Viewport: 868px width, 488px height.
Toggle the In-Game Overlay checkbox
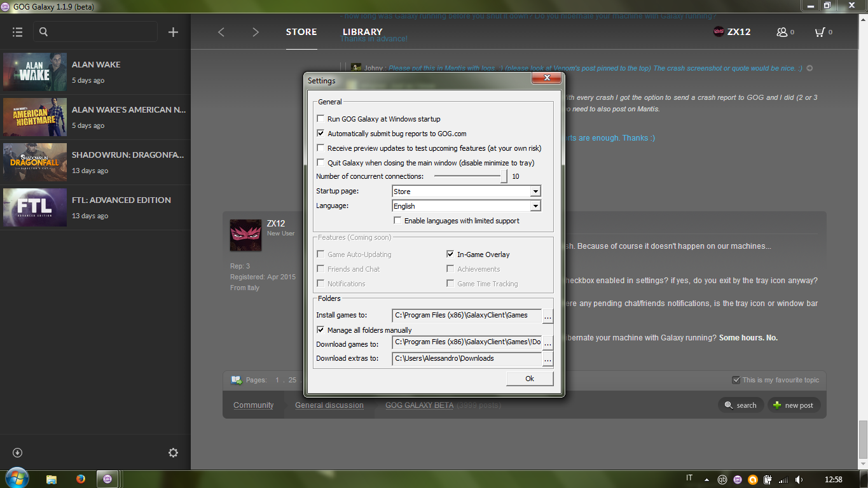pos(450,254)
